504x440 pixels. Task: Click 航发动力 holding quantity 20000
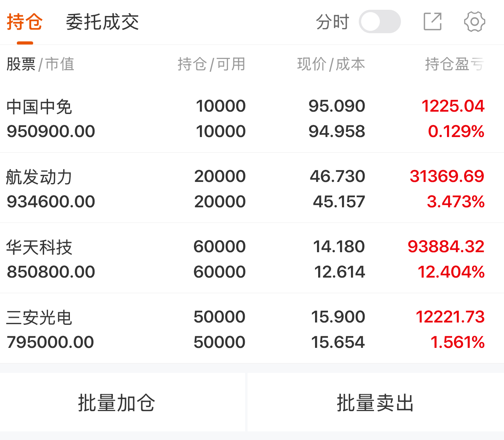click(x=220, y=176)
